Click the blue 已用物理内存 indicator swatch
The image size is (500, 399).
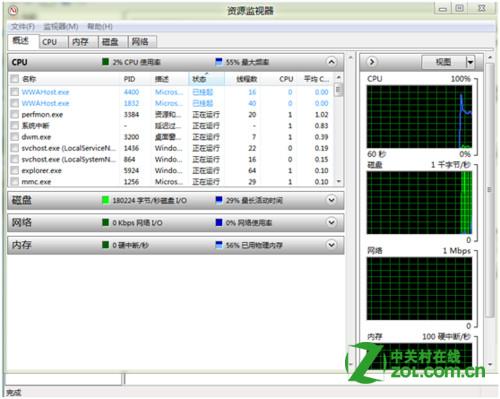[x=219, y=245]
